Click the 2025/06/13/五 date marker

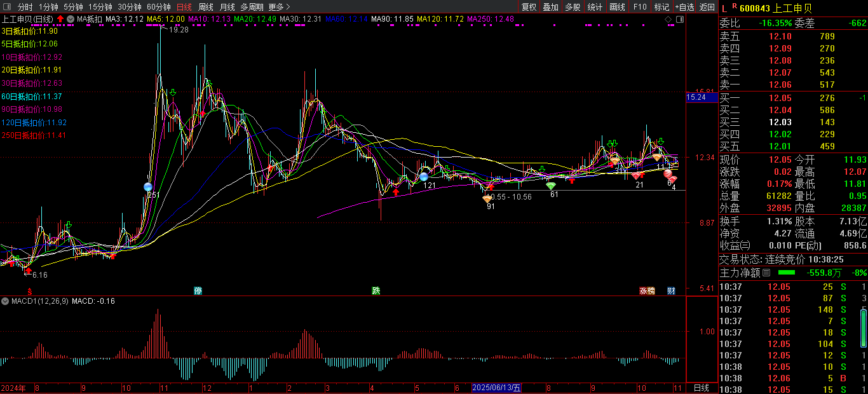[x=496, y=388]
